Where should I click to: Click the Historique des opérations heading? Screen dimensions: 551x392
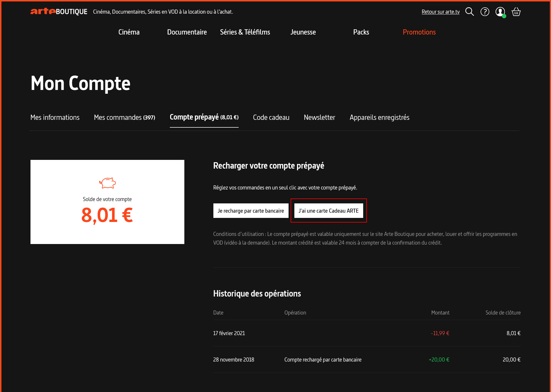click(257, 294)
